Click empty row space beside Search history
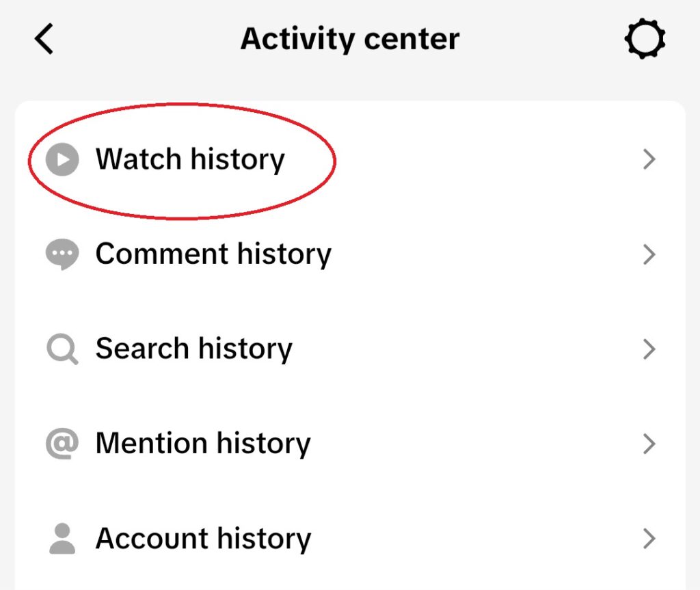Image resolution: width=700 pixels, height=590 pixels. [x=464, y=349]
